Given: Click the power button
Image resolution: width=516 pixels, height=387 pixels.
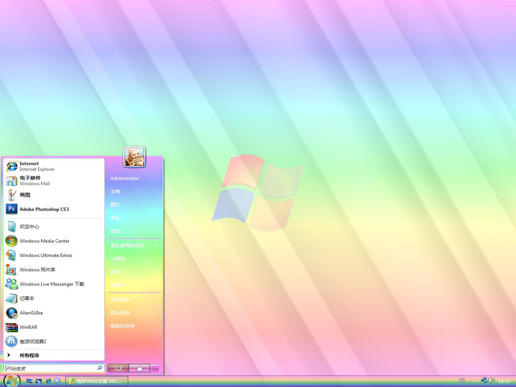Looking at the screenshot, I should click(x=118, y=368).
